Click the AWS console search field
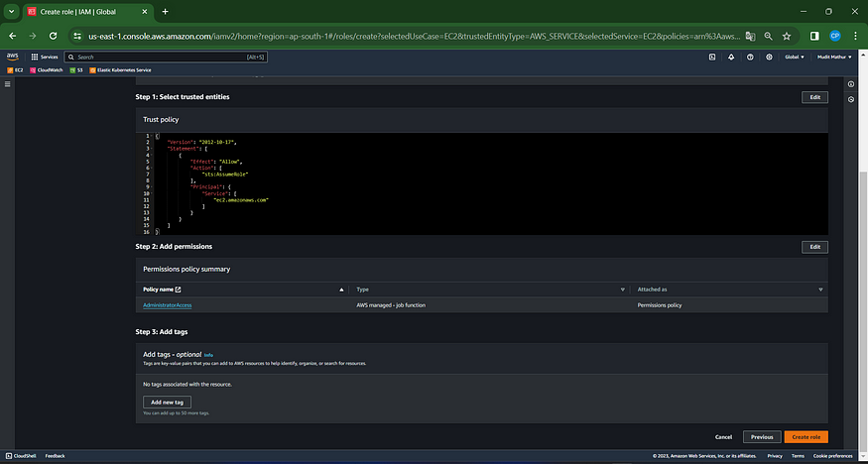The image size is (868, 464). coord(166,57)
